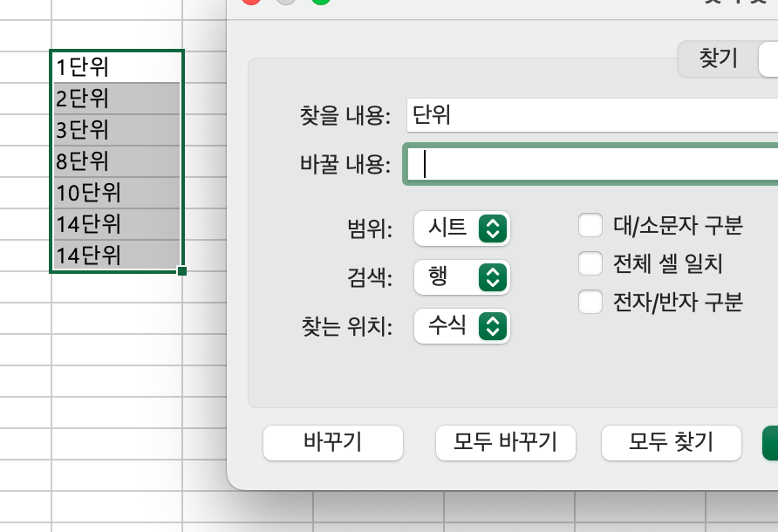Open the 범위 dropdown set to 시트
The height and width of the screenshot is (532, 778).
coord(462,228)
